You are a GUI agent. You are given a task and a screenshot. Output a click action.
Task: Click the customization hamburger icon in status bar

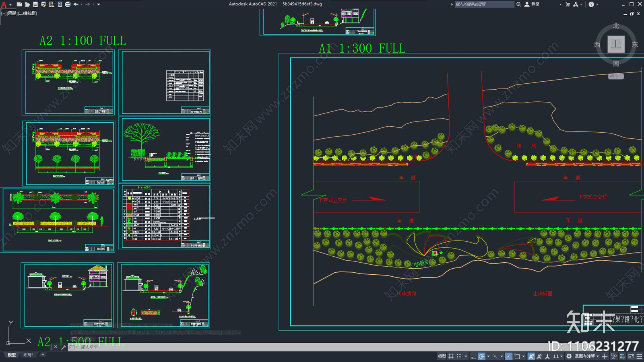(x=639, y=356)
